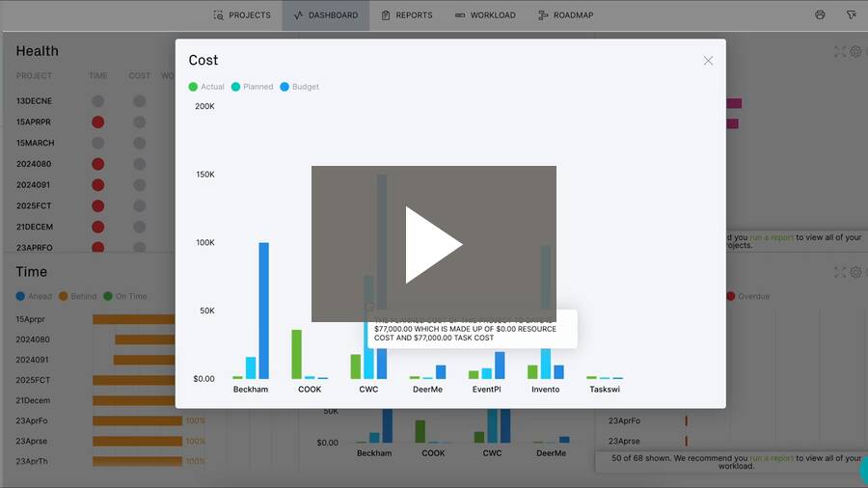Expand the upper right panel to fullscreen

pyautogui.click(x=840, y=51)
